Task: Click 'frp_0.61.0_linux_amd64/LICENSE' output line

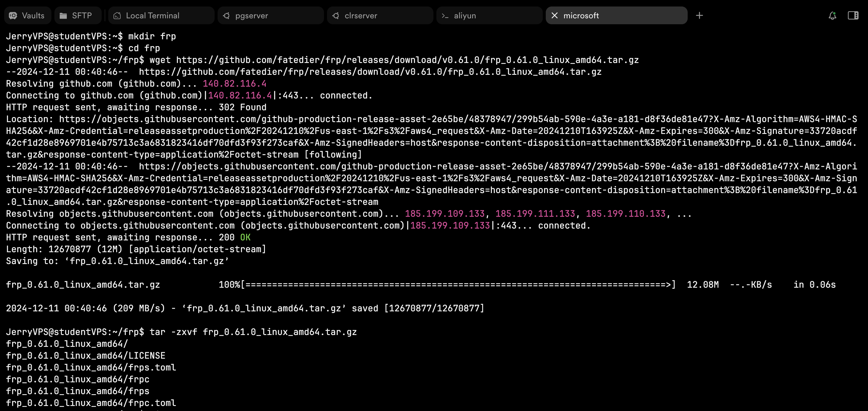Action: pos(85,355)
